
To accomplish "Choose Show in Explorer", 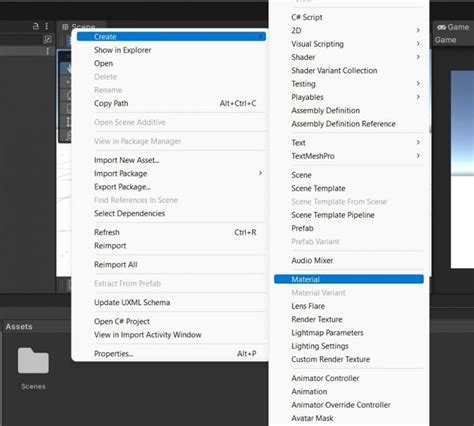I will pos(171,50).
